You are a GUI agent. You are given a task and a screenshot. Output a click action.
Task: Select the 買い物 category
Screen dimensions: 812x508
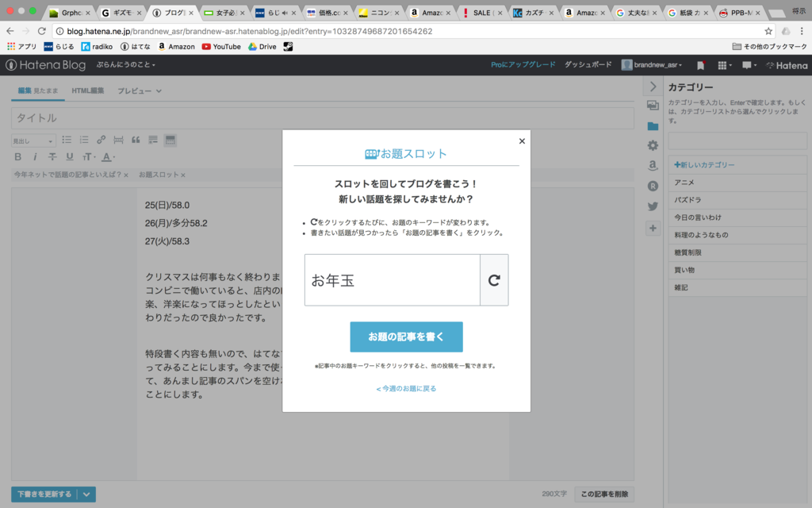737,270
